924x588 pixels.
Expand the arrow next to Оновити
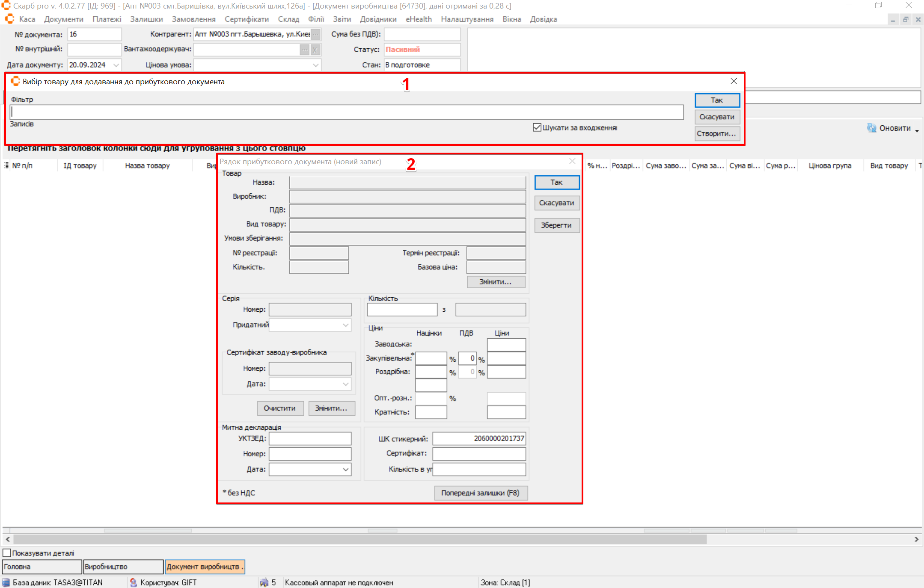917,130
